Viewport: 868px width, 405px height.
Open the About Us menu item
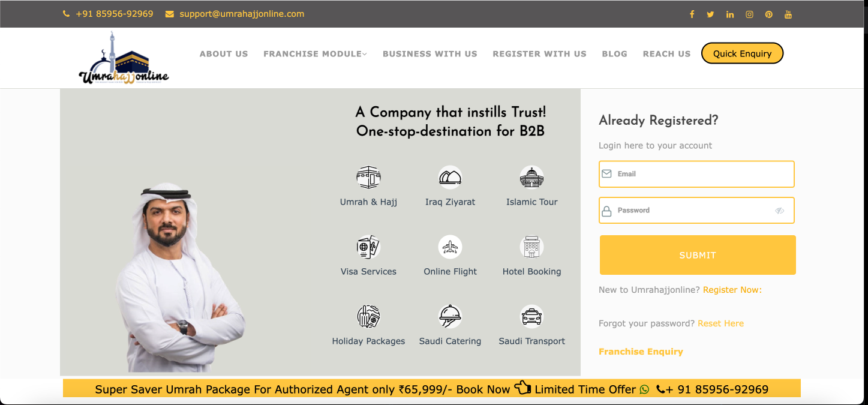224,54
